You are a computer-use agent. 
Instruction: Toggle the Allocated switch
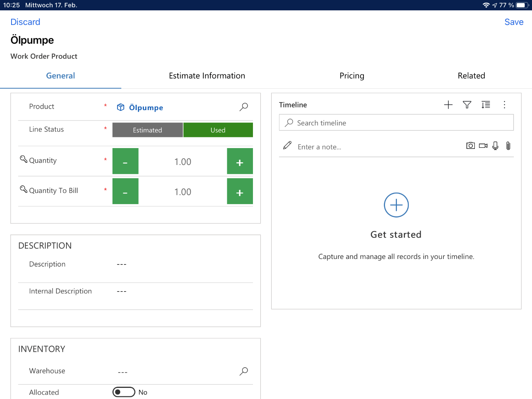click(124, 392)
